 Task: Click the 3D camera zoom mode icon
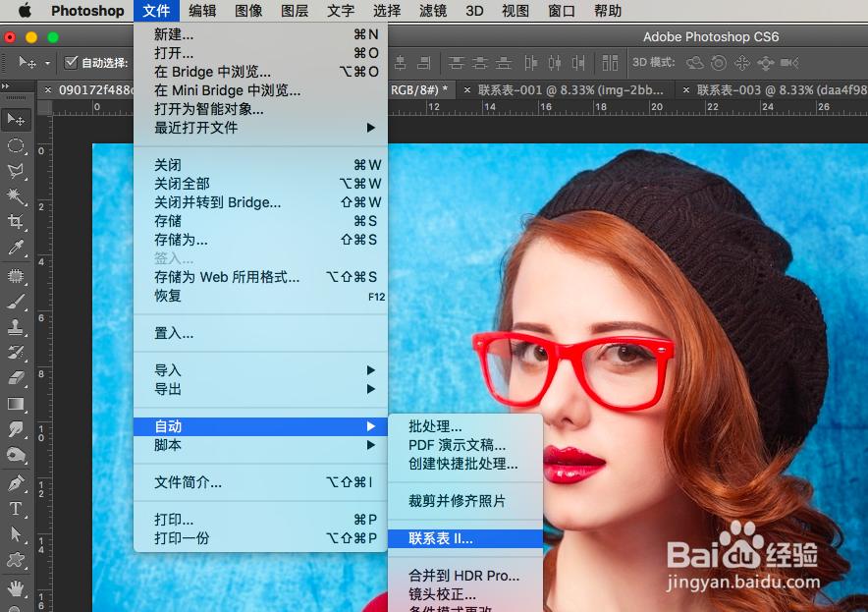click(790, 63)
